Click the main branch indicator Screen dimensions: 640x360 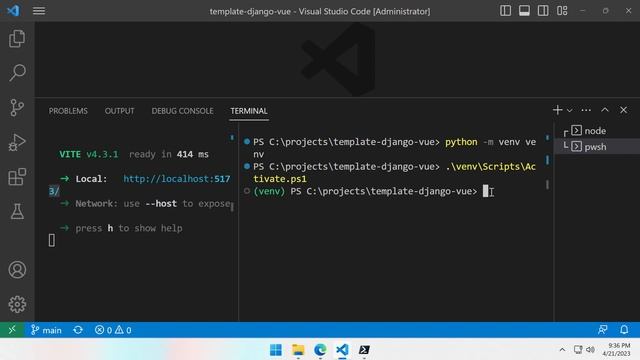[x=46, y=330]
